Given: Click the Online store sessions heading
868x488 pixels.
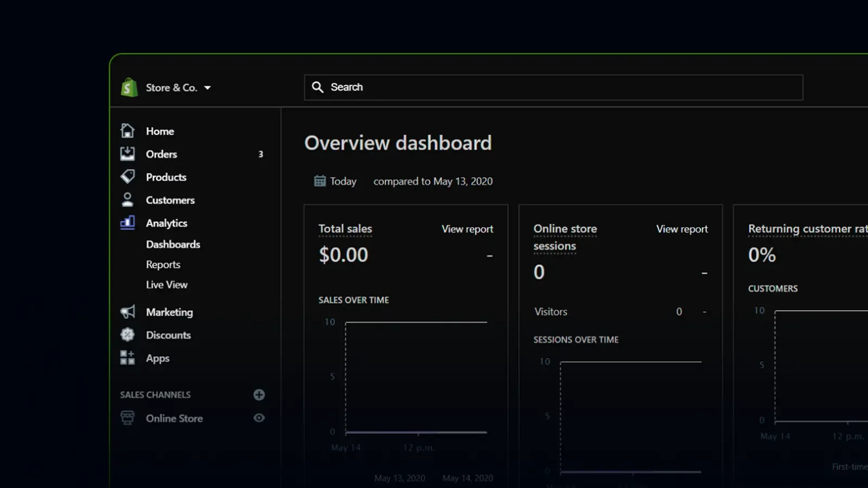Looking at the screenshot, I should (x=565, y=237).
